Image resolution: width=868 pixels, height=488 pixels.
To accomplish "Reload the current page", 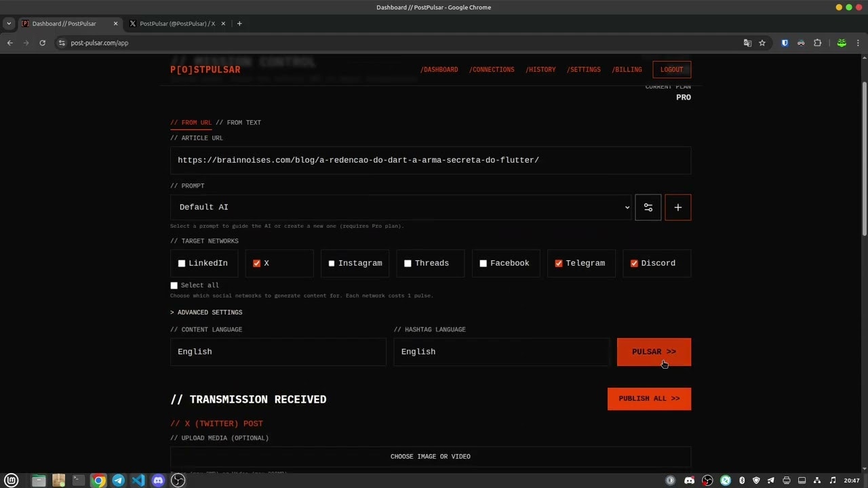I will tap(42, 43).
